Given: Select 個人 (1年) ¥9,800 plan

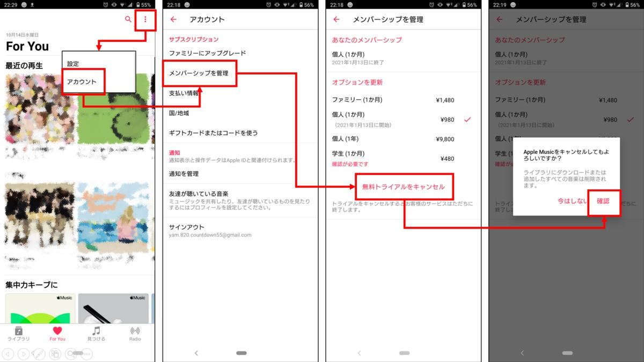Looking at the screenshot, I should (401, 139).
